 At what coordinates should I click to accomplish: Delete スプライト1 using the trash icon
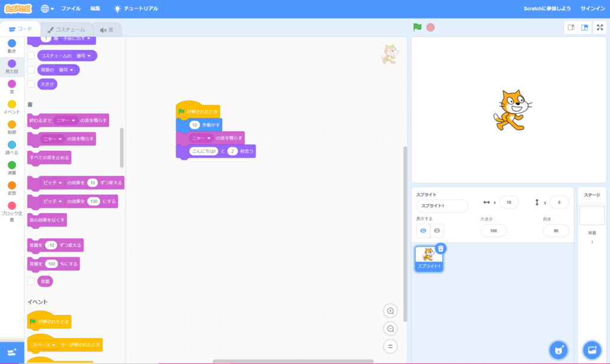coord(440,248)
